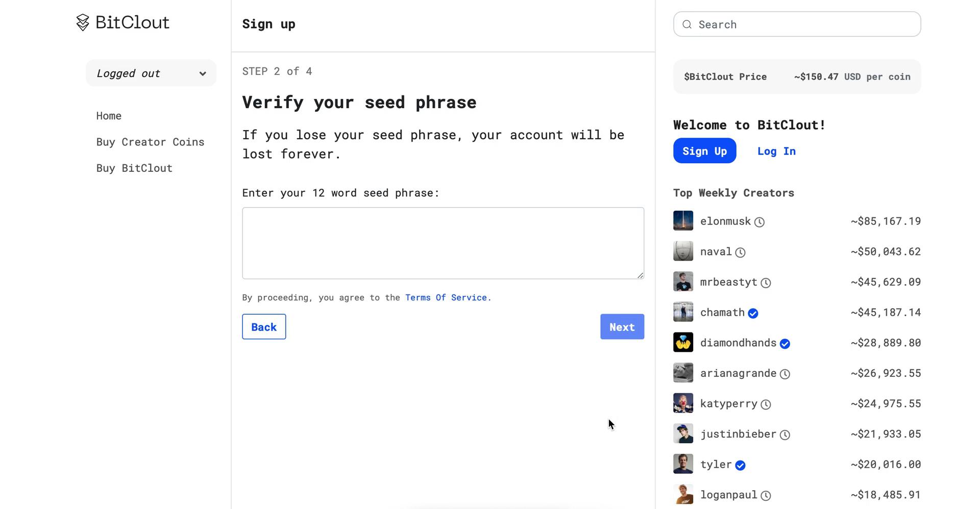
Task: Open the Buy BitClout page
Action: click(134, 168)
